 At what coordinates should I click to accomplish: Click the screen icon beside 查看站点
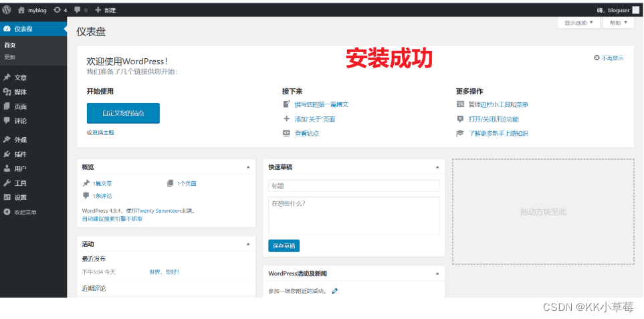(x=287, y=134)
